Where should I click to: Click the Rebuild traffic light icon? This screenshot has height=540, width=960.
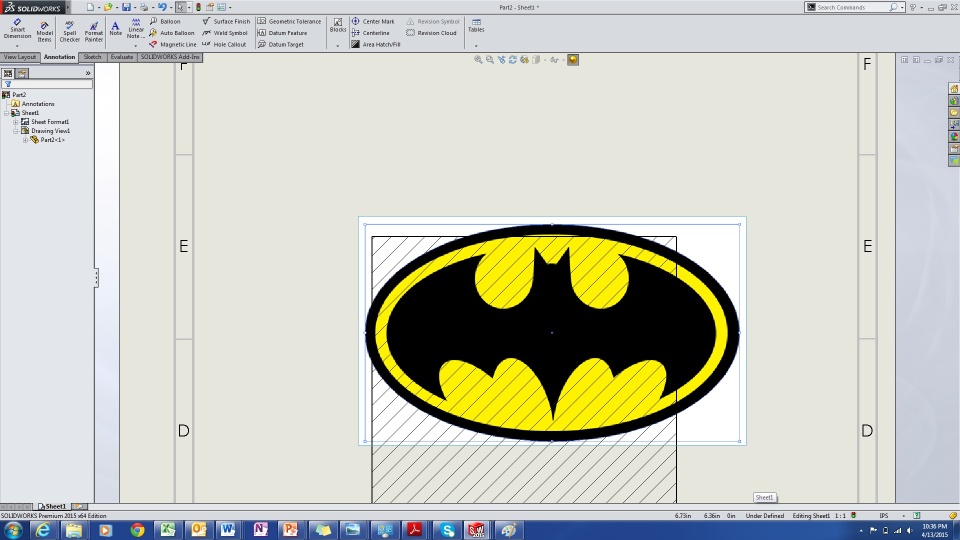198,7
